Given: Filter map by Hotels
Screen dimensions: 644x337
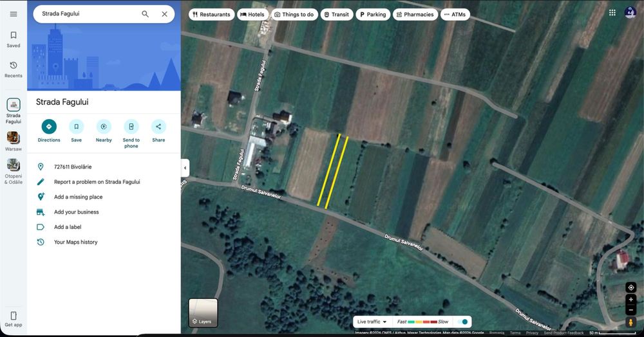Looking at the screenshot, I should point(252,14).
